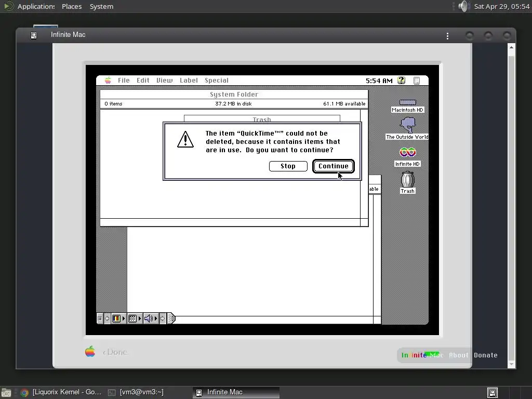532x399 pixels.
Task: Click the Mac icon at the taskbar's right end
Action: click(x=493, y=393)
